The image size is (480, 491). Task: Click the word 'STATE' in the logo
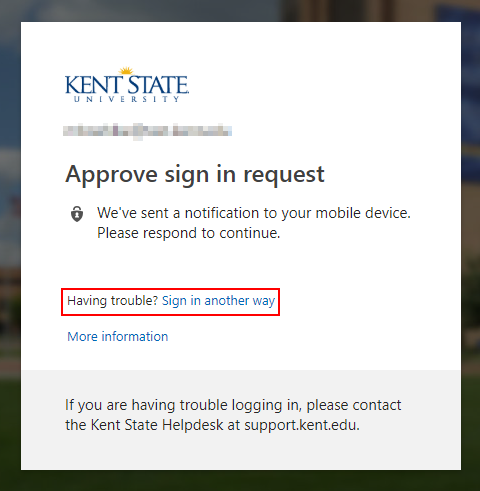click(x=158, y=85)
